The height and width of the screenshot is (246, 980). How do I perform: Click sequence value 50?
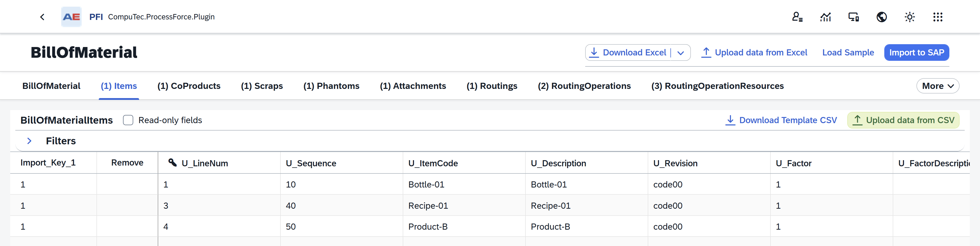pyautogui.click(x=341, y=227)
